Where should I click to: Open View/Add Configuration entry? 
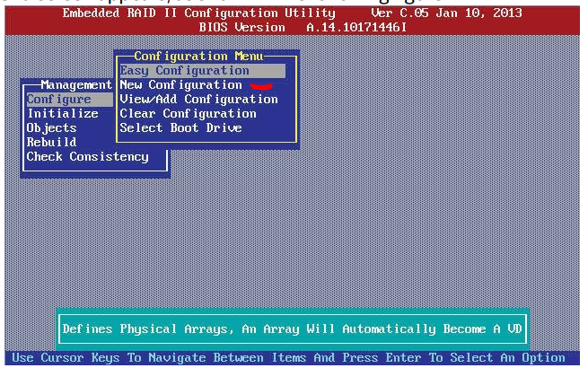pos(198,100)
